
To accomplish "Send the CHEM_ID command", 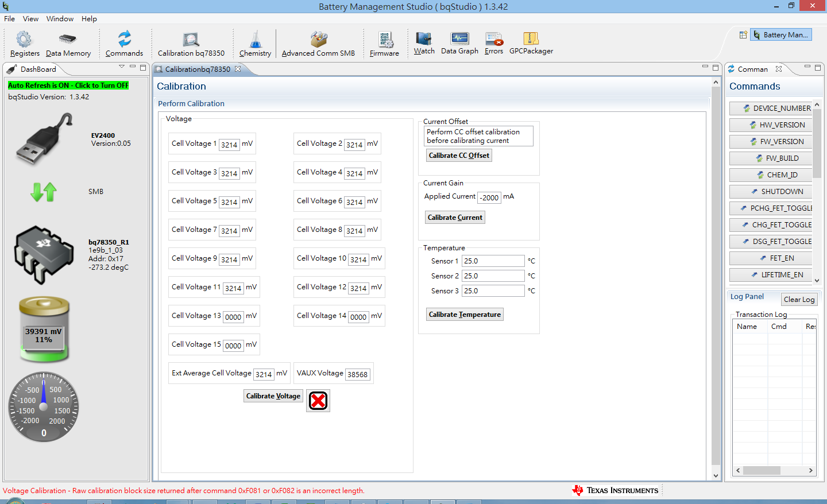I will (771, 175).
